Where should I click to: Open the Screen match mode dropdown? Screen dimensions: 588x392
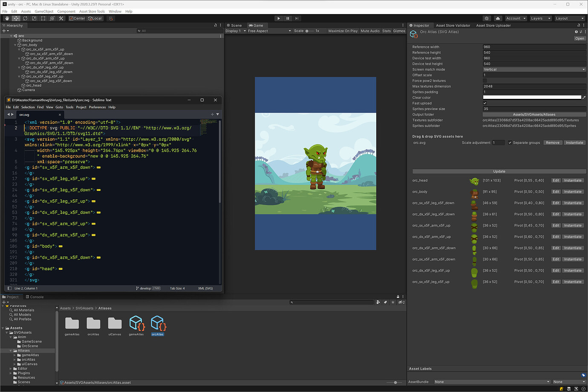534,69
